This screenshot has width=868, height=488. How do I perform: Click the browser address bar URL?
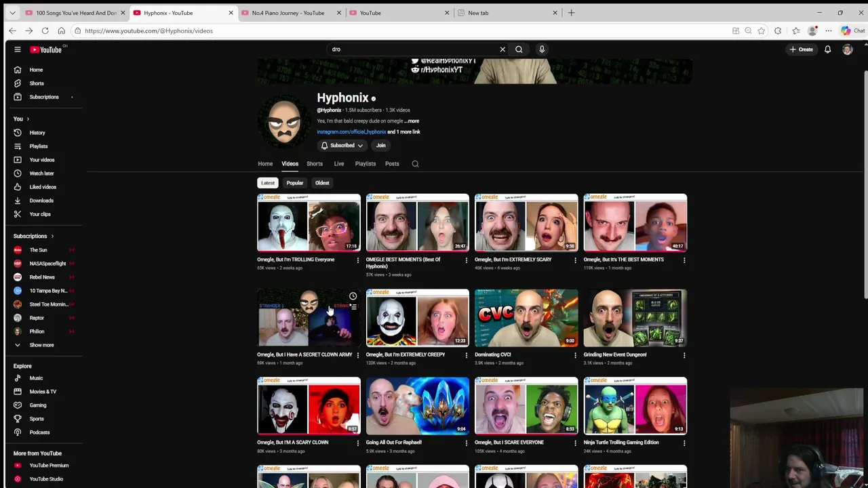click(x=149, y=30)
